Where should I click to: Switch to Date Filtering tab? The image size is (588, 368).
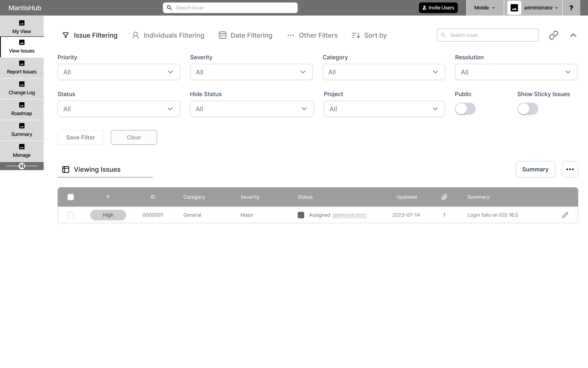coord(245,35)
